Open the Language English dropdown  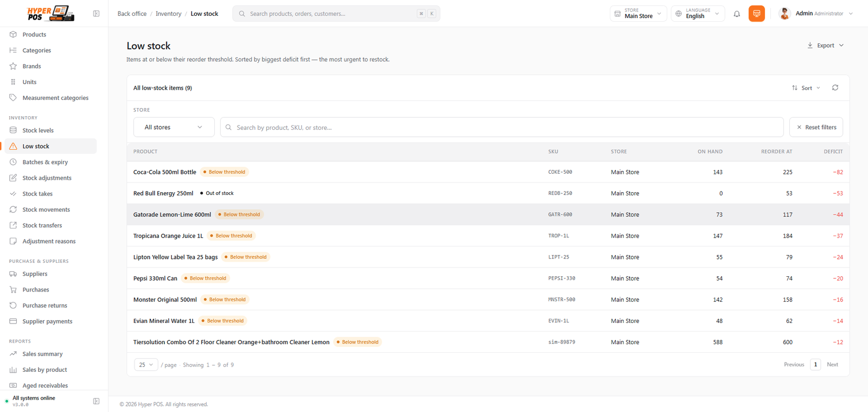[x=698, y=14]
